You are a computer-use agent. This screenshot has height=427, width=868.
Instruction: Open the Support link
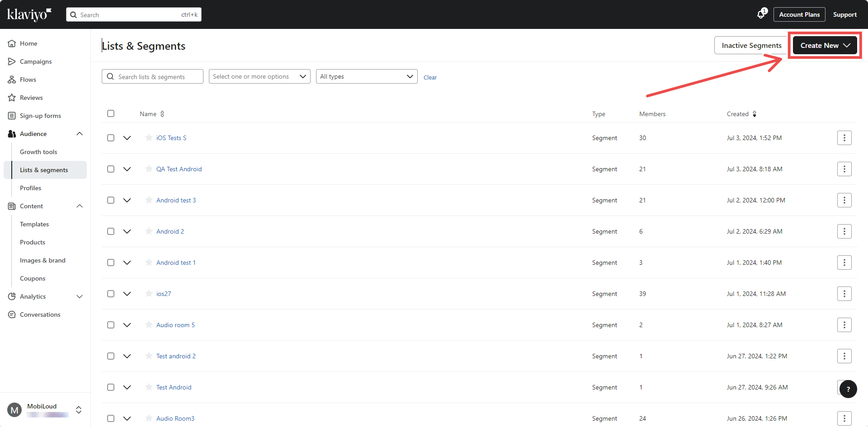point(845,14)
